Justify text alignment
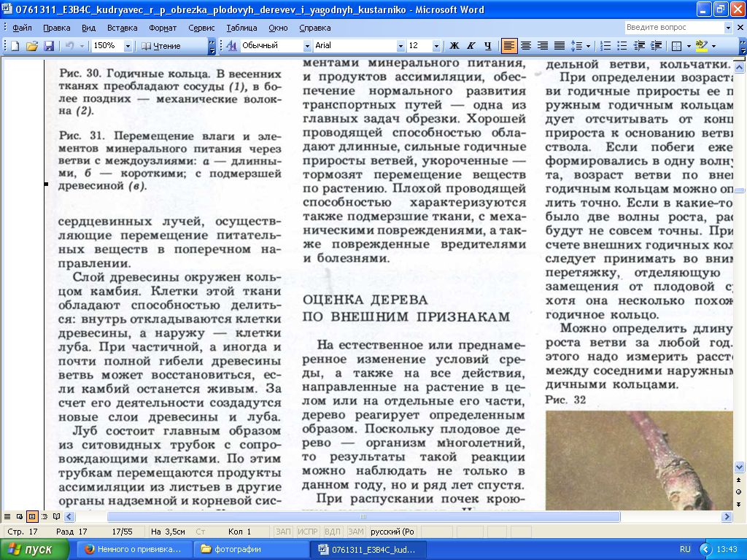Image resolution: width=747 pixels, height=560 pixels. (x=559, y=45)
